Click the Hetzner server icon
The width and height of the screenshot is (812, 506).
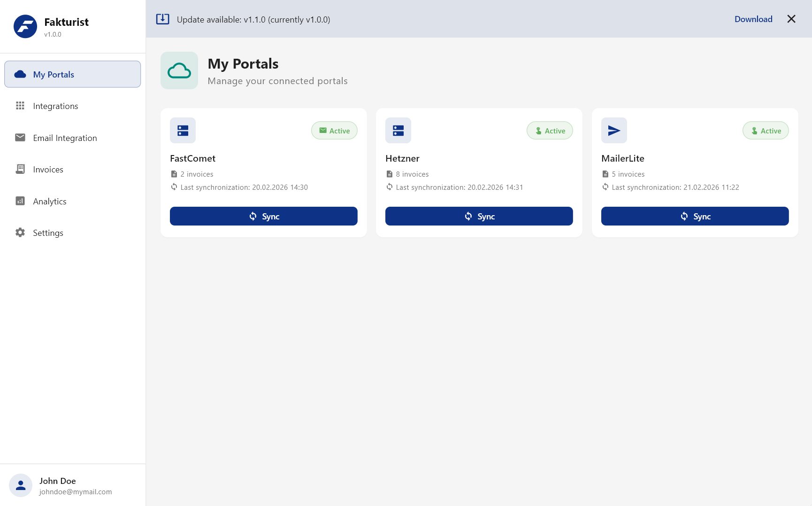tap(398, 131)
